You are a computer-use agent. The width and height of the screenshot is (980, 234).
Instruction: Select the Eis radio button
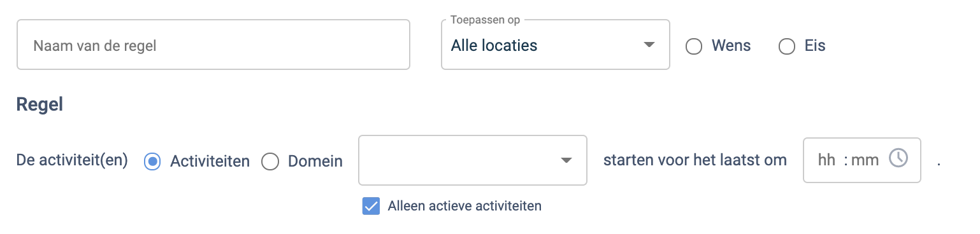pyautogui.click(x=787, y=46)
